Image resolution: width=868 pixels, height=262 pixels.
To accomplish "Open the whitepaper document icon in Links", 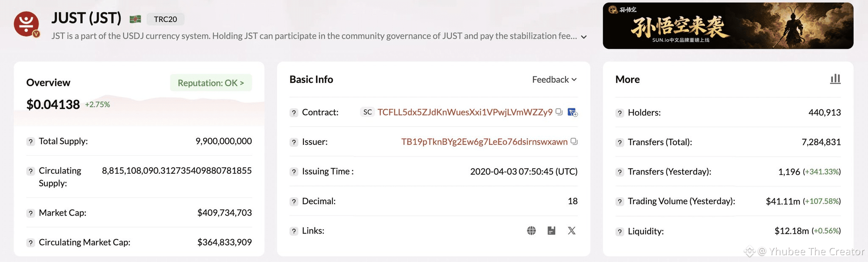I will 551,231.
